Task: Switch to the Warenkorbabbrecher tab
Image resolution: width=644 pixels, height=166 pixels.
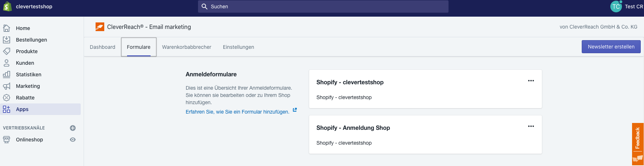Action: click(186, 47)
